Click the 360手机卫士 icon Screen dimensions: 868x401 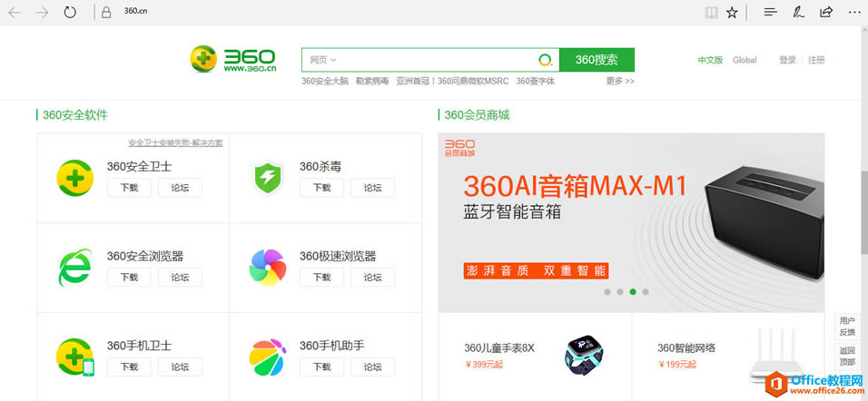coord(75,357)
